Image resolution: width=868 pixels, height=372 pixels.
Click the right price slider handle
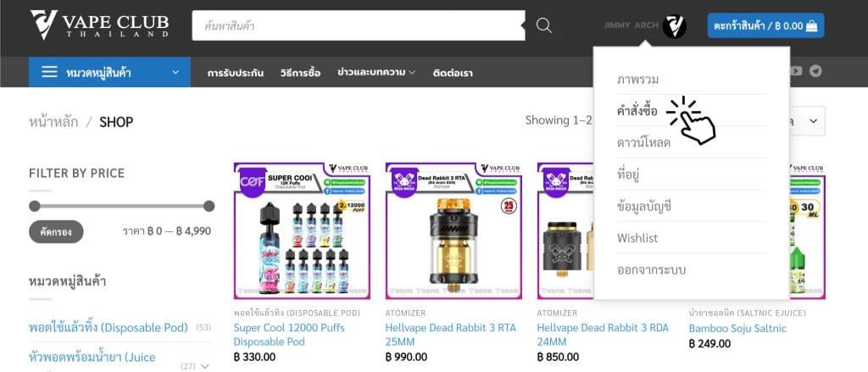[x=209, y=207]
